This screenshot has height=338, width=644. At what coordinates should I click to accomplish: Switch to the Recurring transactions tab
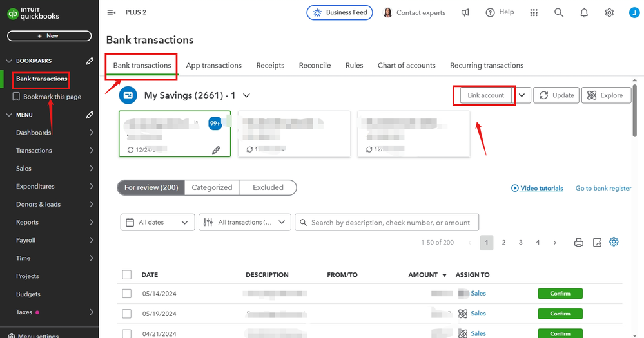coord(487,66)
